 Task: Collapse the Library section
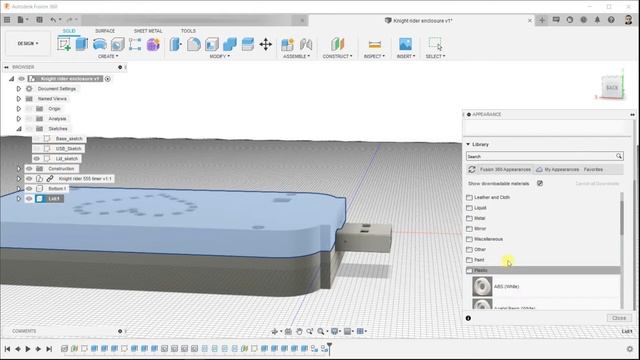468,144
